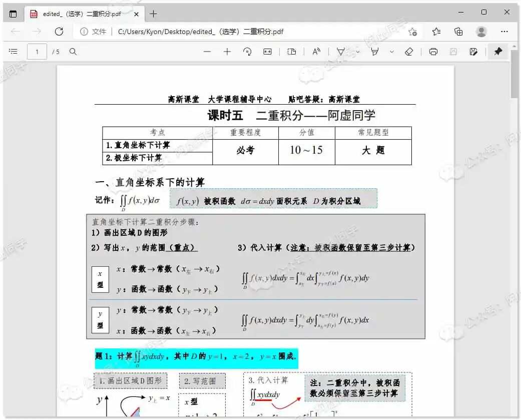This screenshot has width=521, height=420.
Task: Open the user profile menu
Action: [x=481, y=32]
